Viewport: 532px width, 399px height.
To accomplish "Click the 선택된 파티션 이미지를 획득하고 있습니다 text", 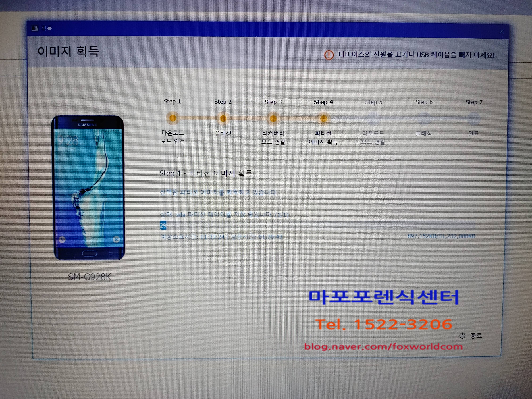I will tap(219, 192).
